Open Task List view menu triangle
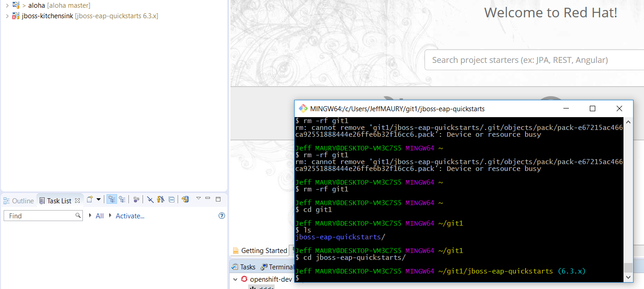Image resolution: width=644 pixels, height=289 pixels. click(199, 198)
